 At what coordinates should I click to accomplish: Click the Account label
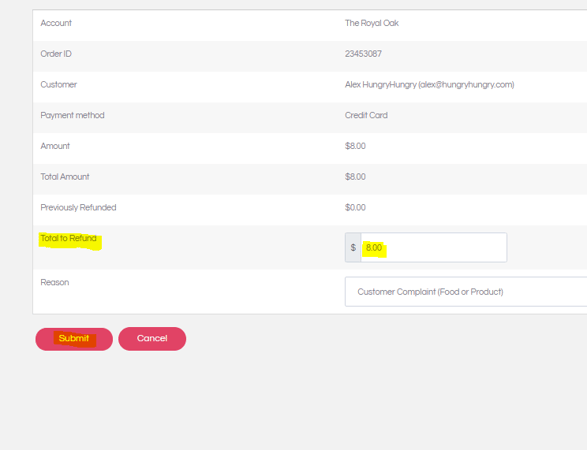coord(56,23)
